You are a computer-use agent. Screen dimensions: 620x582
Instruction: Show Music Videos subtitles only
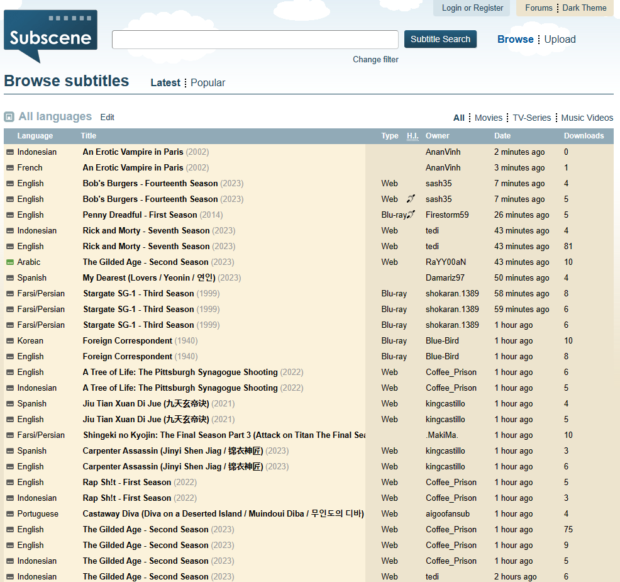[x=587, y=118]
